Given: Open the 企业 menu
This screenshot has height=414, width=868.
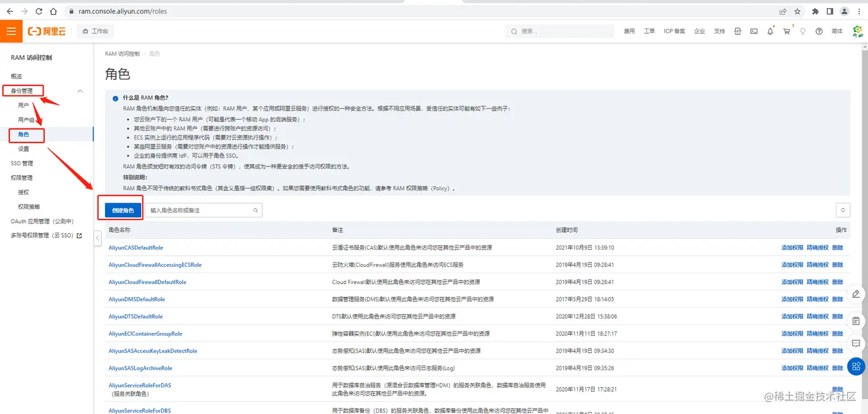Looking at the screenshot, I should (x=699, y=31).
